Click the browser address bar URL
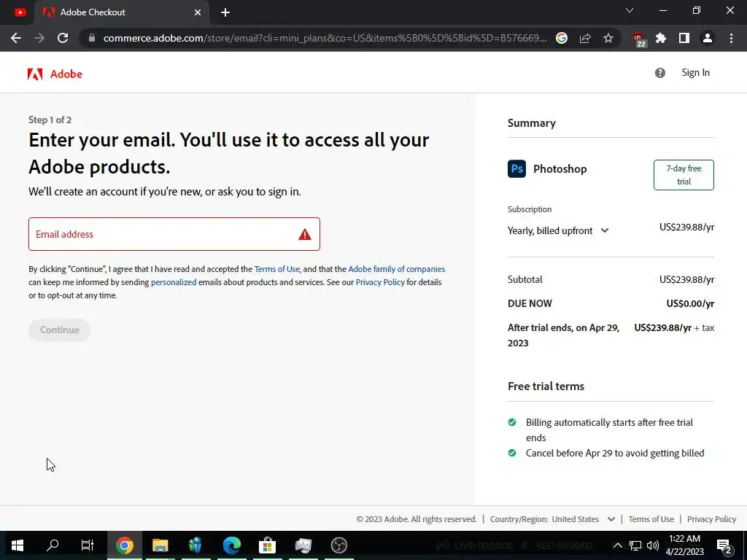The height and width of the screenshot is (560, 747). pos(325,38)
